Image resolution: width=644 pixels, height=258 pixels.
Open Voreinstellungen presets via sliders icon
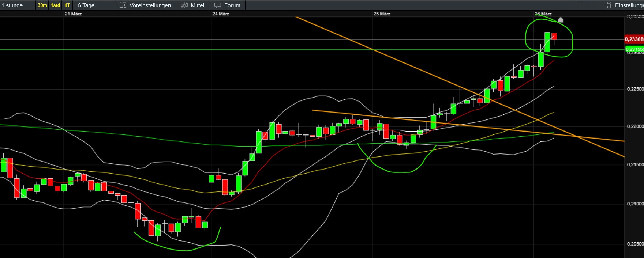point(123,5)
